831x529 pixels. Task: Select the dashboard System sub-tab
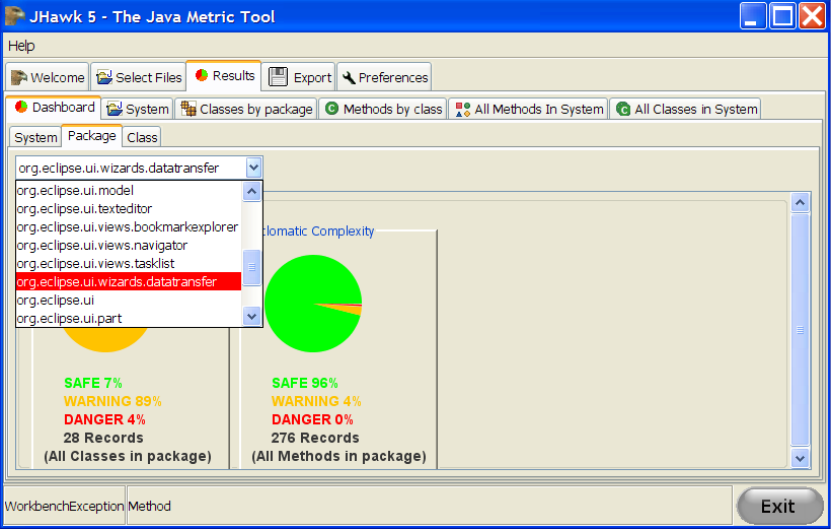click(x=36, y=137)
